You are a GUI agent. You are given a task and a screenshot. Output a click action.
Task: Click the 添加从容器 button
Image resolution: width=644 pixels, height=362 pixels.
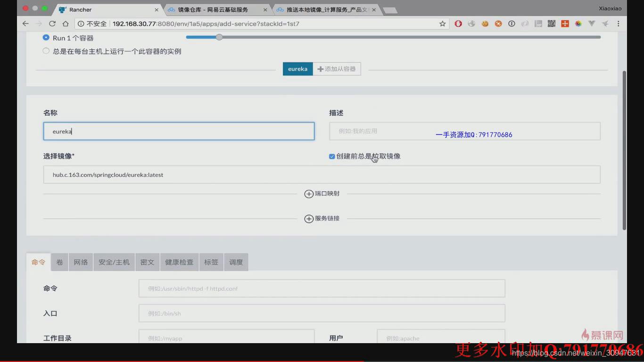pos(337,69)
